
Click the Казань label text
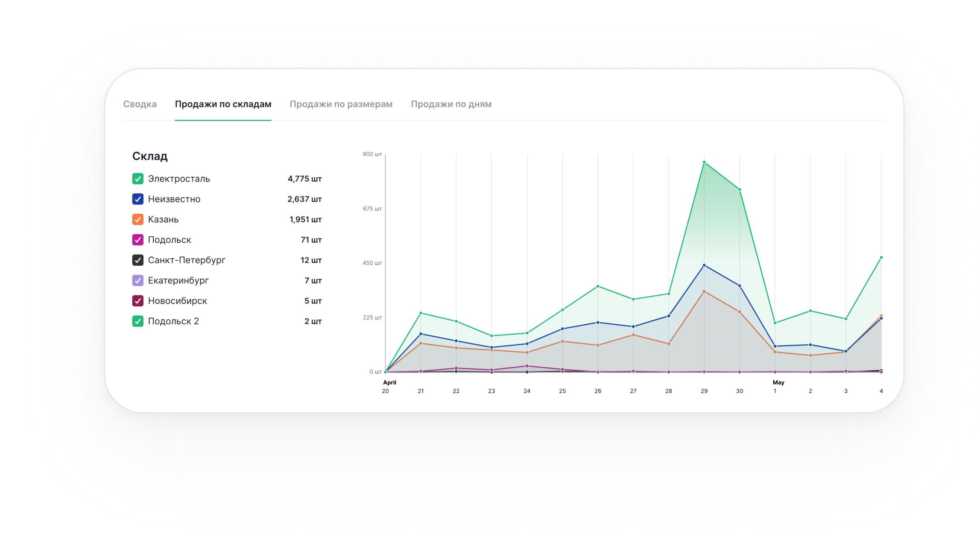pyautogui.click(x=163, y=219)
